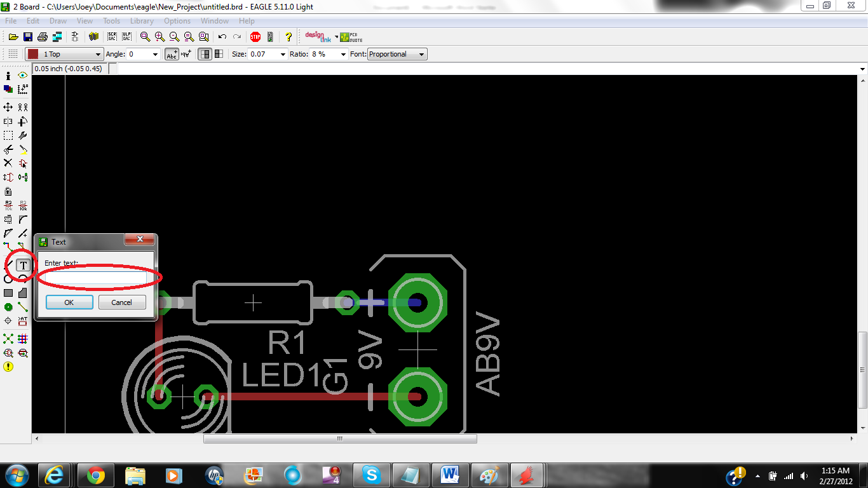Select the Delete tool (X icon)
Viewport: 868px width, 488px height.
click(8, 163)
